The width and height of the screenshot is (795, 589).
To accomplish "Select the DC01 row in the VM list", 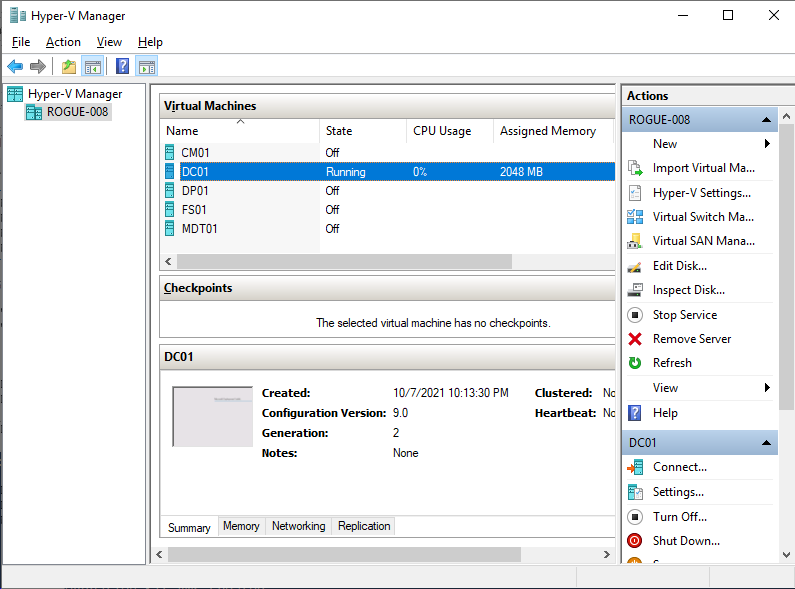I will point(388,172).
